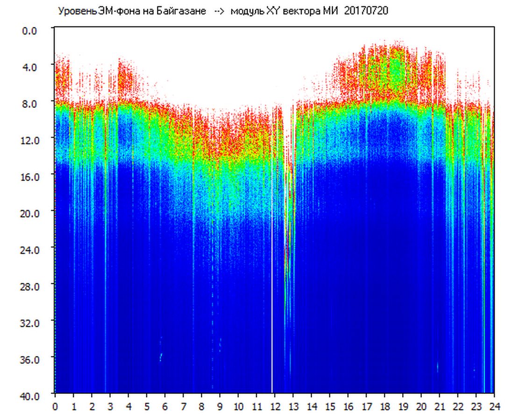Click hour 21 on the horizontal axis
512x420 pixels.
440,406
